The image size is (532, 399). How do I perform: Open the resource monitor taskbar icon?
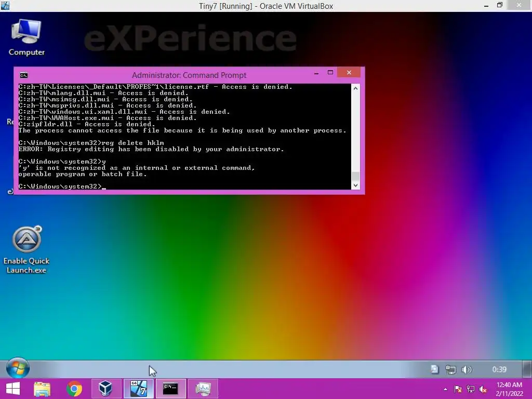203,389
